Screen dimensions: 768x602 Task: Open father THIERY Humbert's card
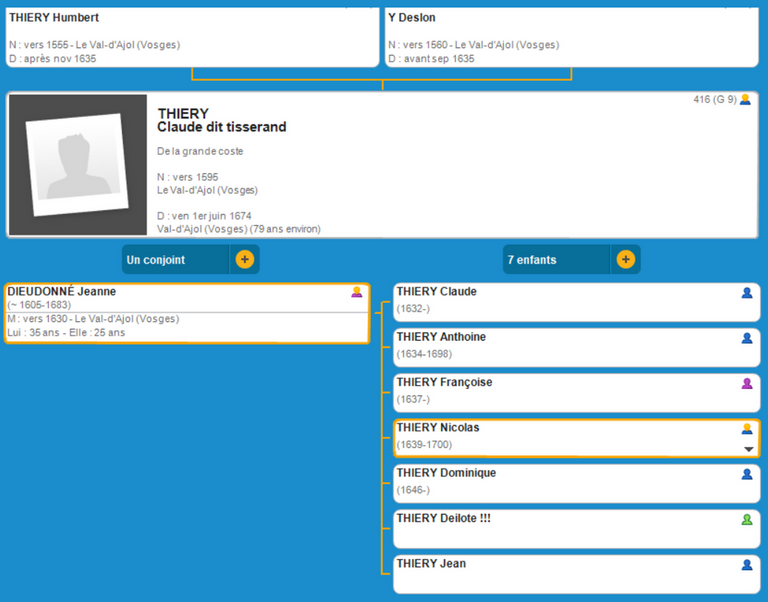coord(192,37)
